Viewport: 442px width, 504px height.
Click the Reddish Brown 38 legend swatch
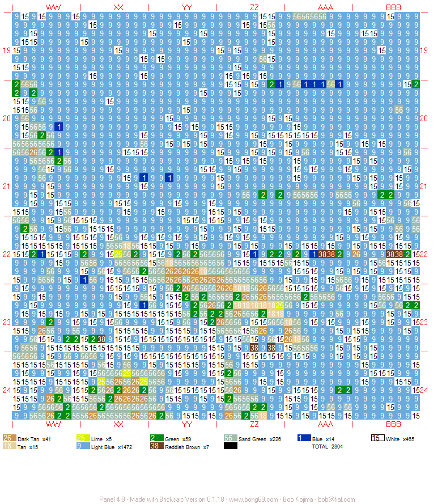pyautogui.click(x=156, y=446)
